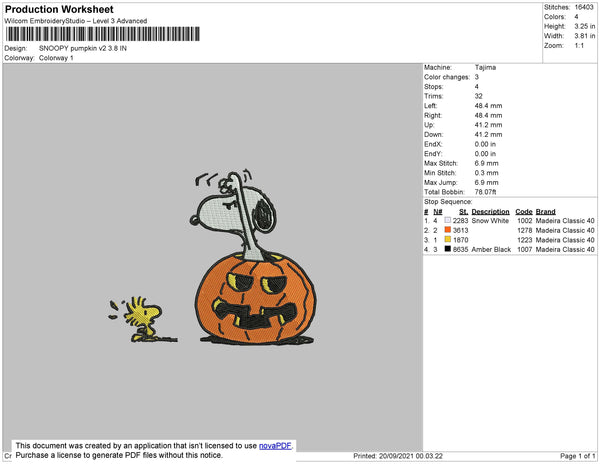Click the 'Stop Sequence:' heading
This screenshot has height=464, width=600.
pyautogui.click(x=448, y=202)
